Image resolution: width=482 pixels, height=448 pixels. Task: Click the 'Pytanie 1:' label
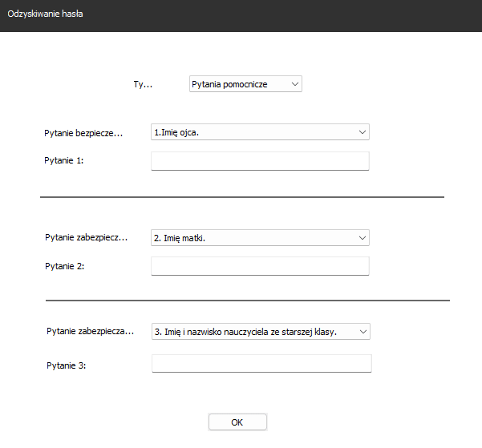(64, 160)
